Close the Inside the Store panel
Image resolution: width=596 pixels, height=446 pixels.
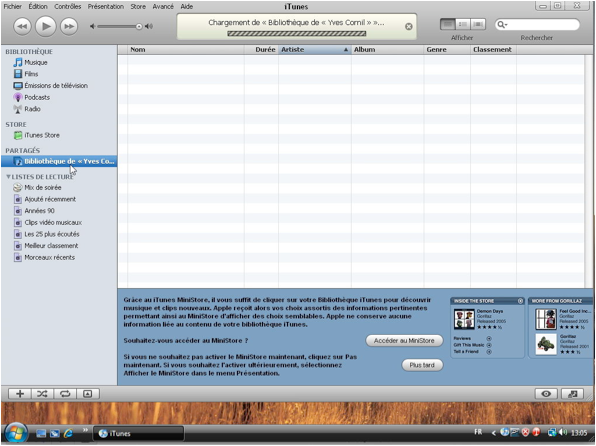[520, 301]
